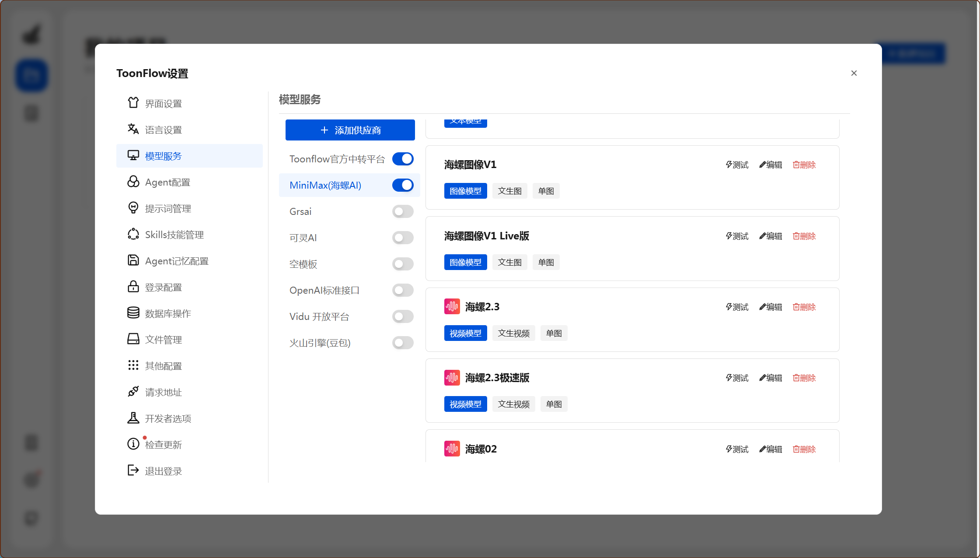Screen dimensions: 980x558
Task: Open Agent配置 with its circles icon
Action: point(133,182)
